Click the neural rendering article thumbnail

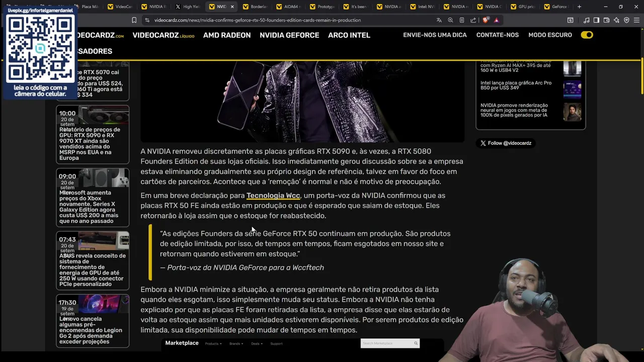point(572,112)
